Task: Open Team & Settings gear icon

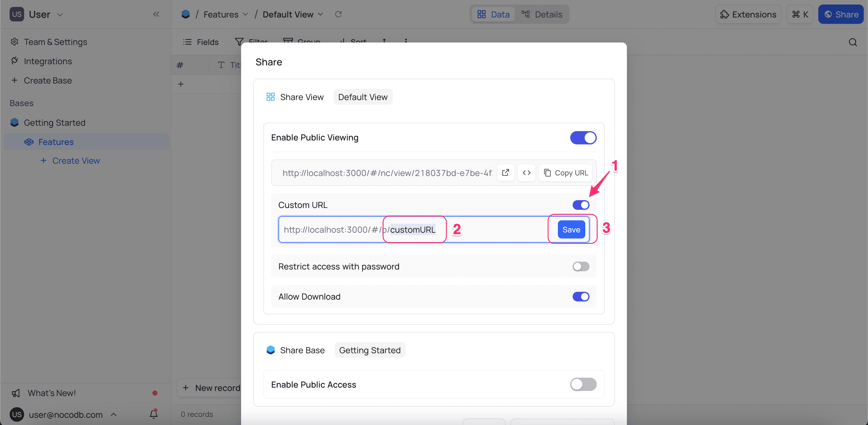Action: (x=14, y=42)
